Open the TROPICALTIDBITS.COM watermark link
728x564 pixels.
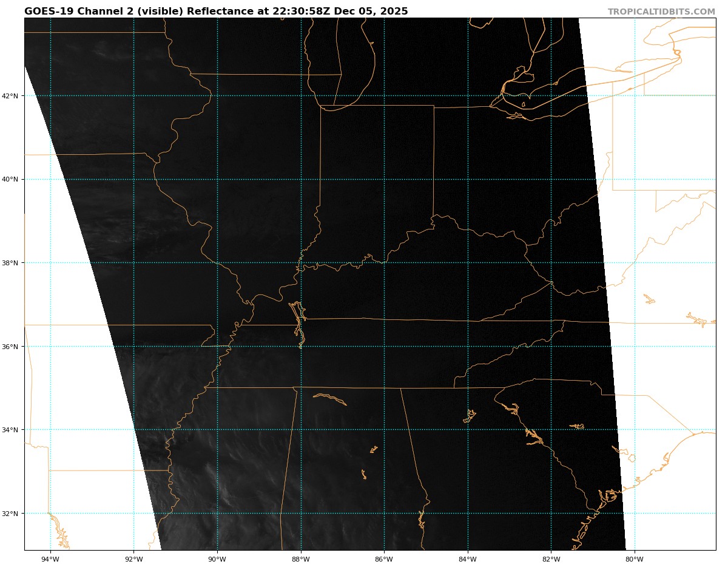661,12
